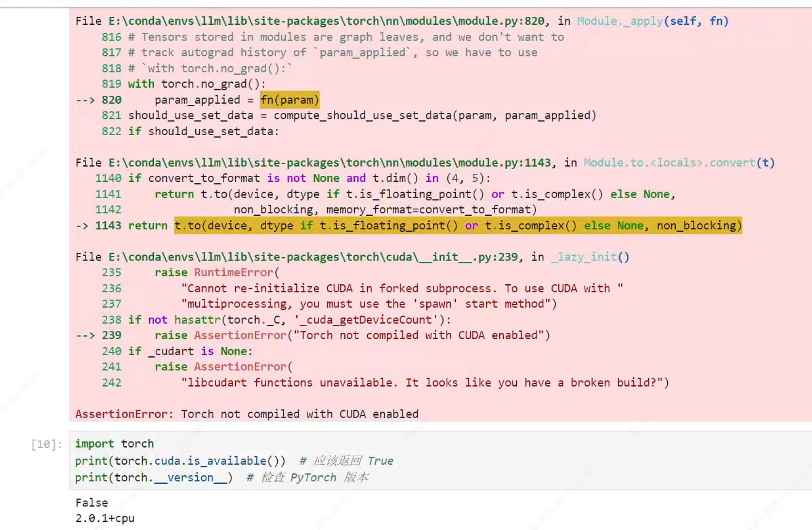Click the traceback file path ending "module.py:1143"
This screenshot has width=812, height=530.
(x=330, y=162)
